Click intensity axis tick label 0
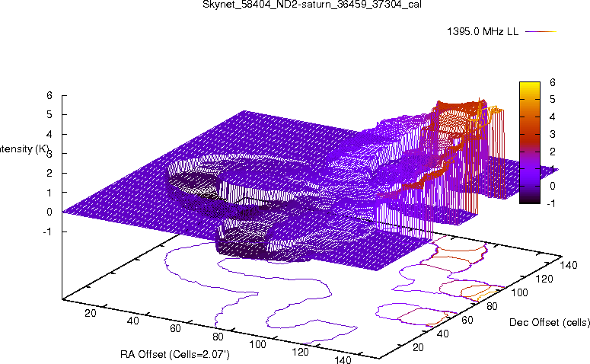Image resolution: width=590 pixels, height=364 pixels. [x=49, y=212]
